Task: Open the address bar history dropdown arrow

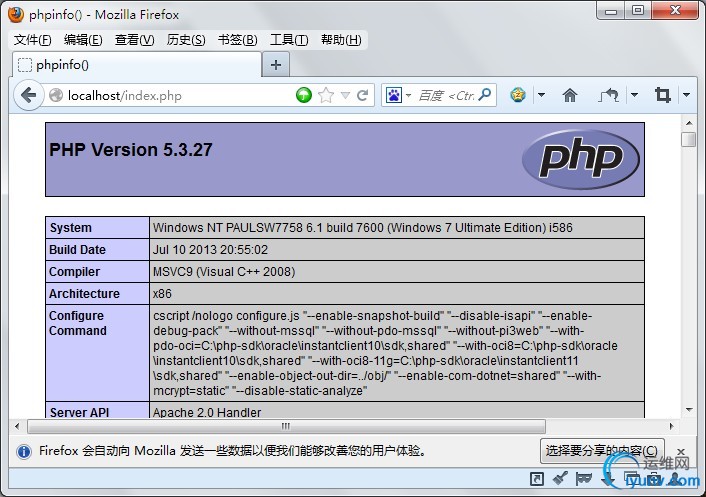Action: [x=345, y=95]
